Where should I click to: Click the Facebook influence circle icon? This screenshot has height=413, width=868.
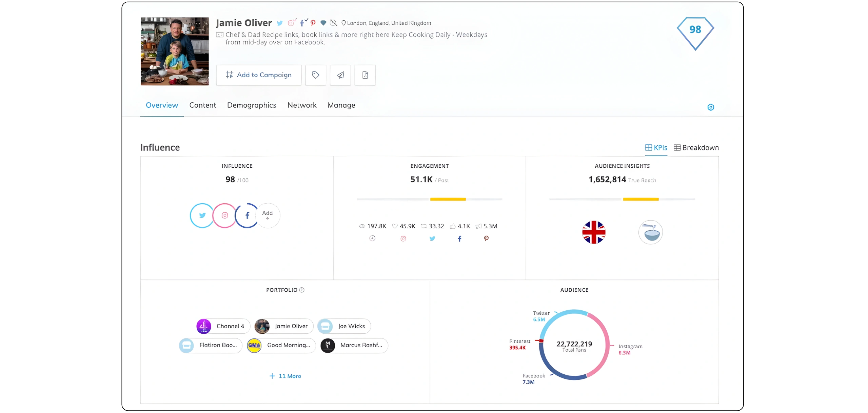tap(247, 215)
